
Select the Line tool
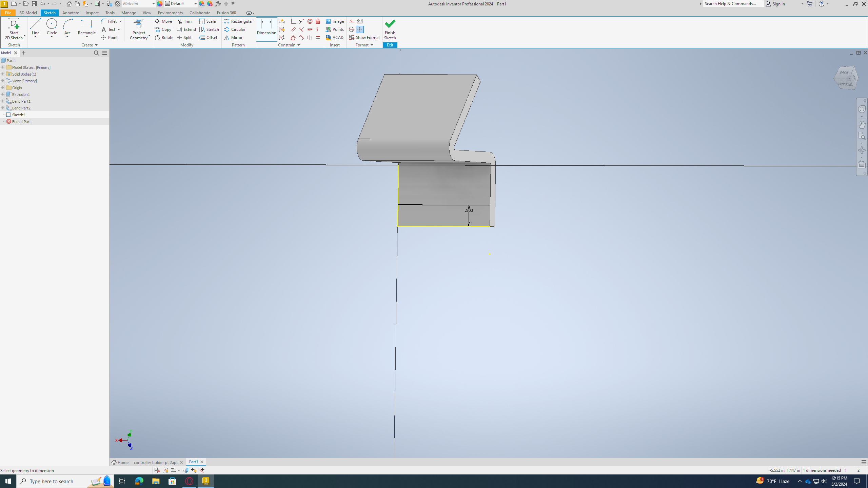coord(36,27)
